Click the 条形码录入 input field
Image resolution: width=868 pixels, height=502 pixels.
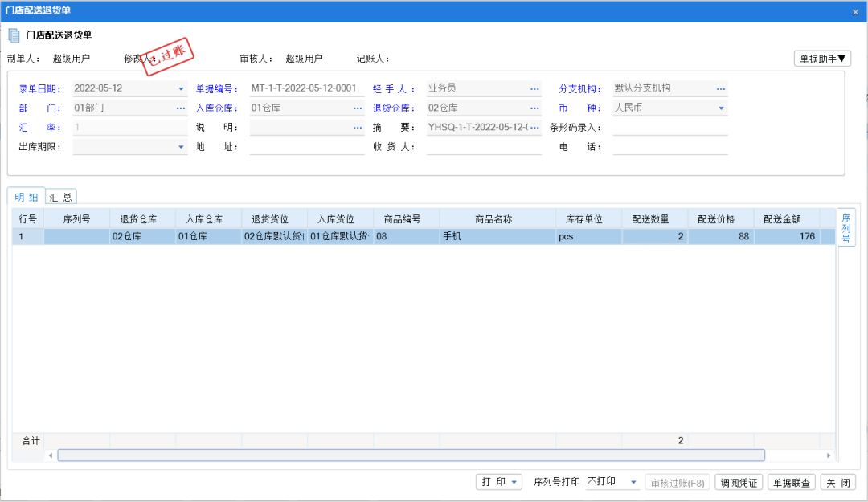coord(669,127)
